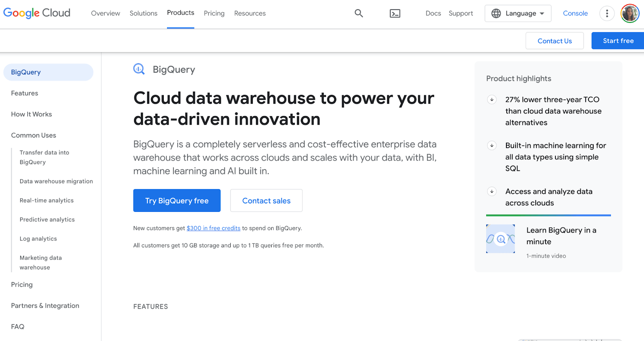Open the Solutions menu item

coord(143,13)
